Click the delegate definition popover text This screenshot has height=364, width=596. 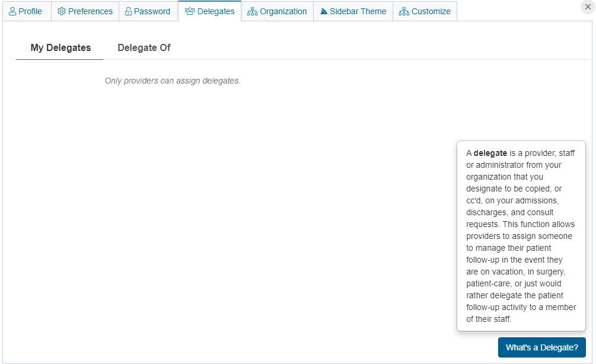521,236
